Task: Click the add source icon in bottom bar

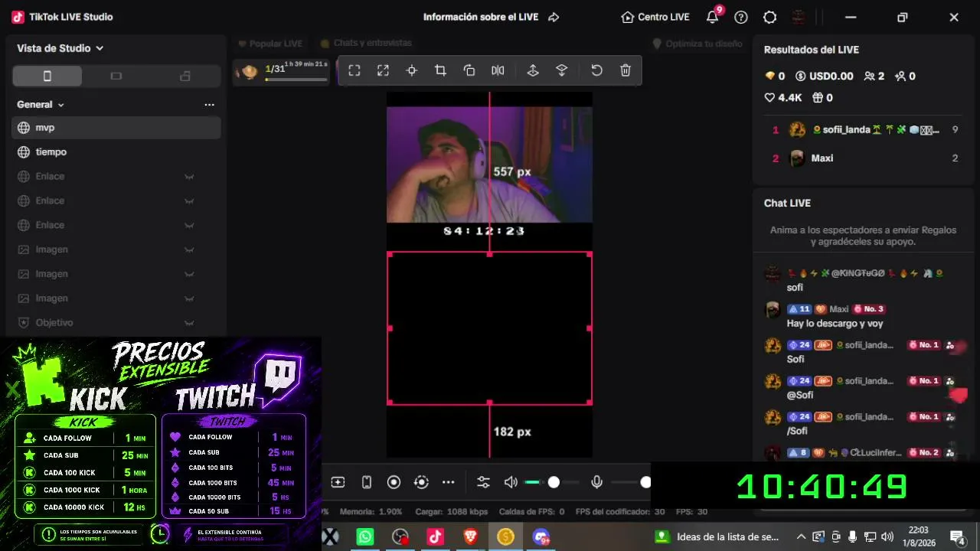Action: click(x=338, y=482)
